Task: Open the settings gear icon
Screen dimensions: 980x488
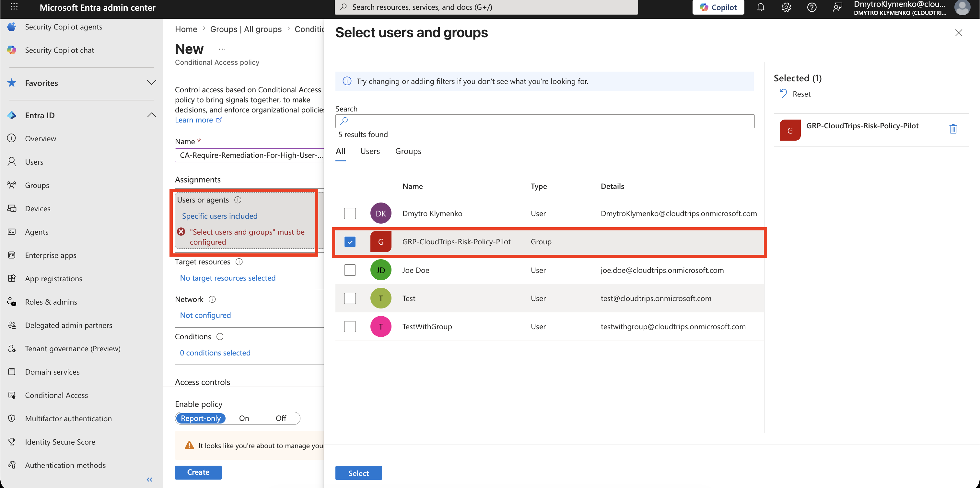Action: coord(786,7)
